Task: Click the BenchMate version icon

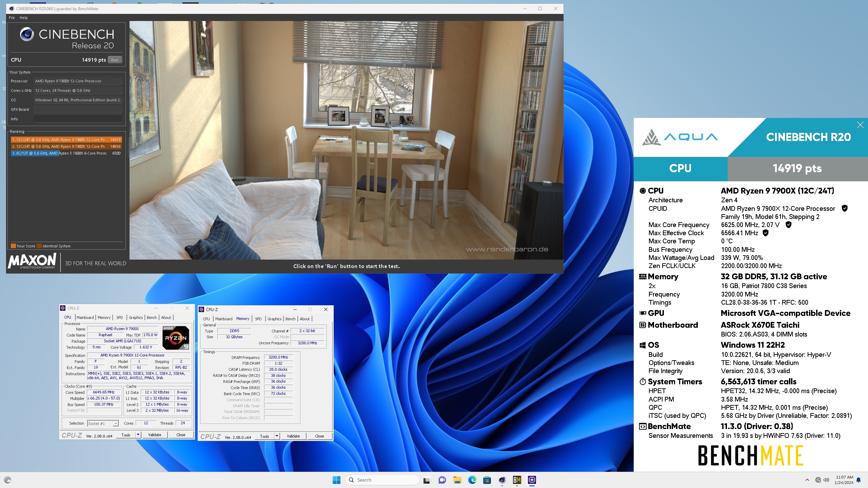Action: click(643, 426)
